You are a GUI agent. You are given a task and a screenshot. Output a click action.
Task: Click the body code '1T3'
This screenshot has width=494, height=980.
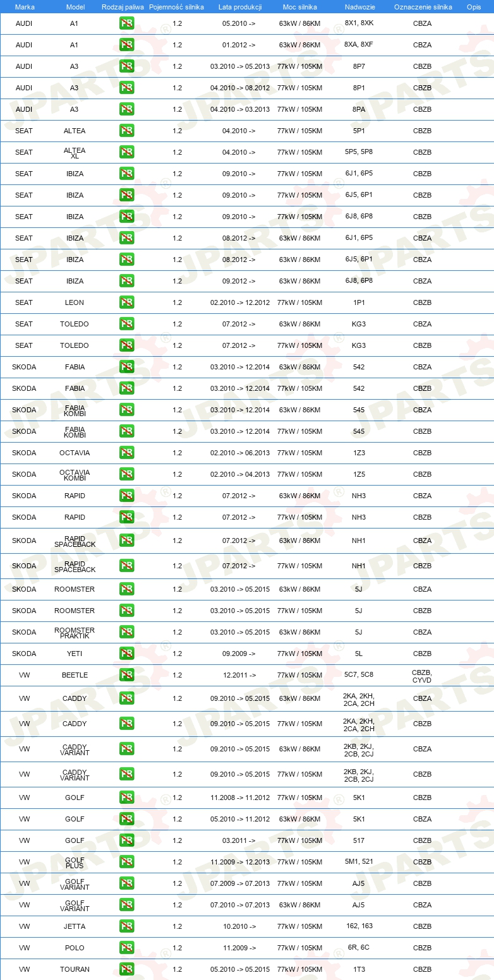click(359, 969)
